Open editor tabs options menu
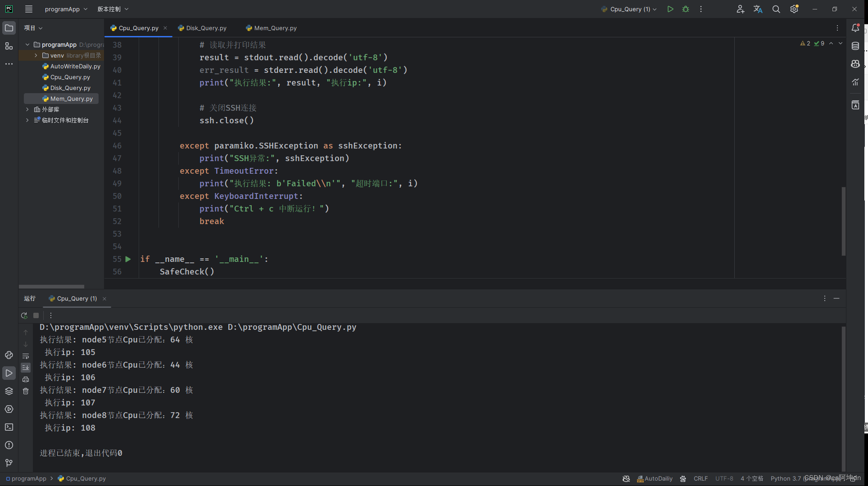This screenshot has height=486, width=868. (837, 28)
